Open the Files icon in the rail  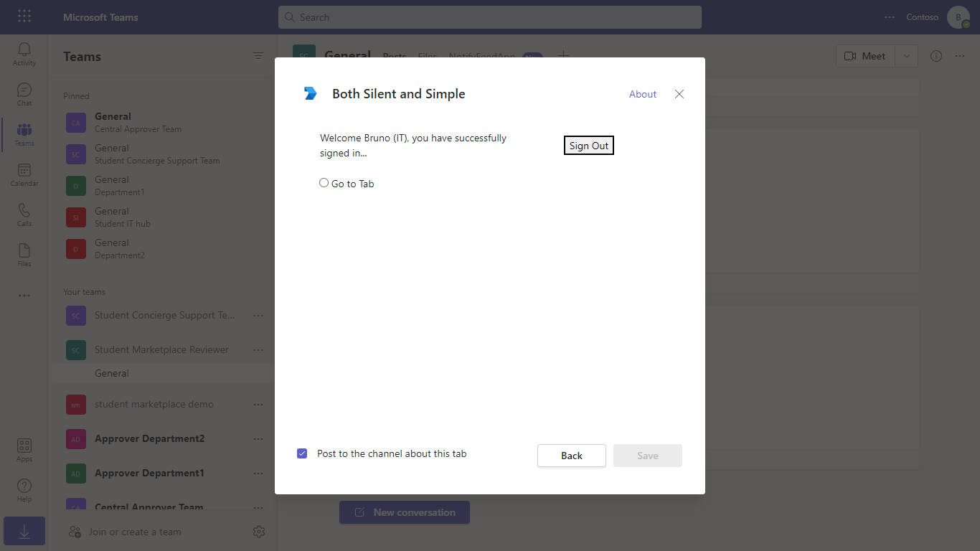(x=24, y=255)
